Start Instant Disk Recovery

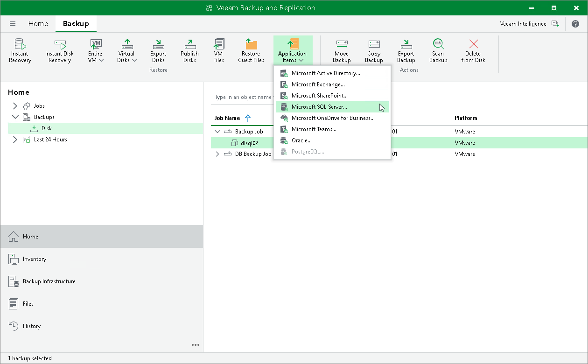pyautogui.click(x=59, y=50)
